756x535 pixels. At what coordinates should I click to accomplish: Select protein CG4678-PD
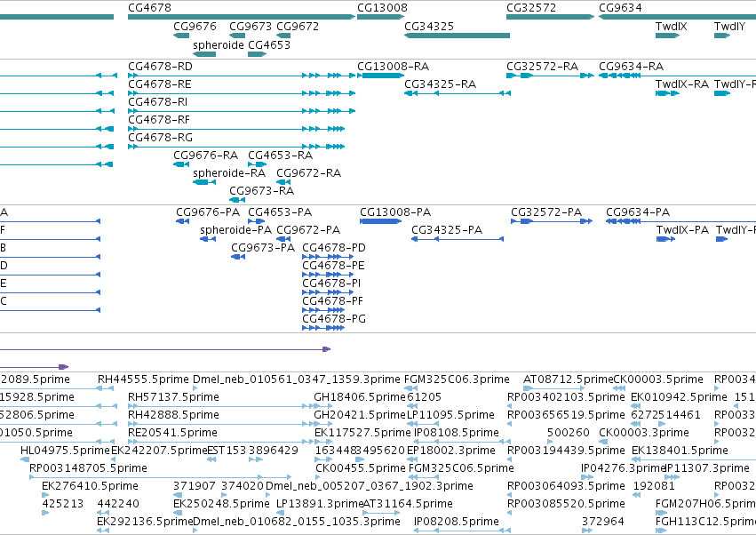point(328,257)
